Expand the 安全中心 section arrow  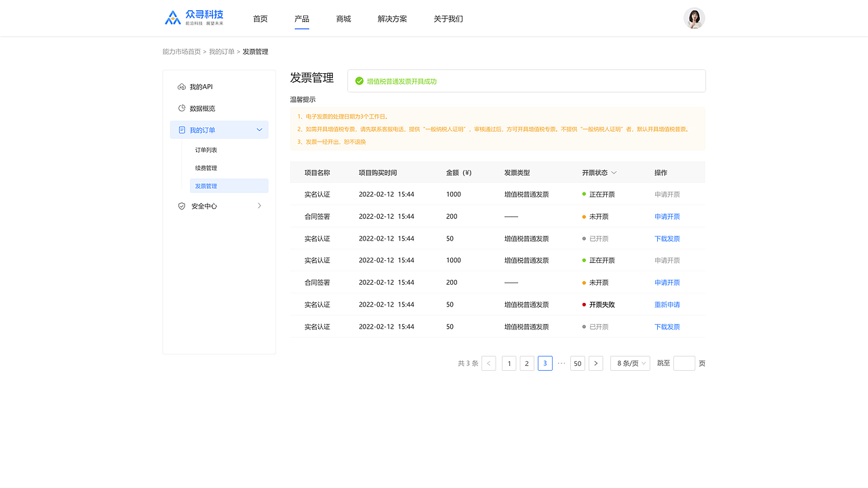pos(259,205)
